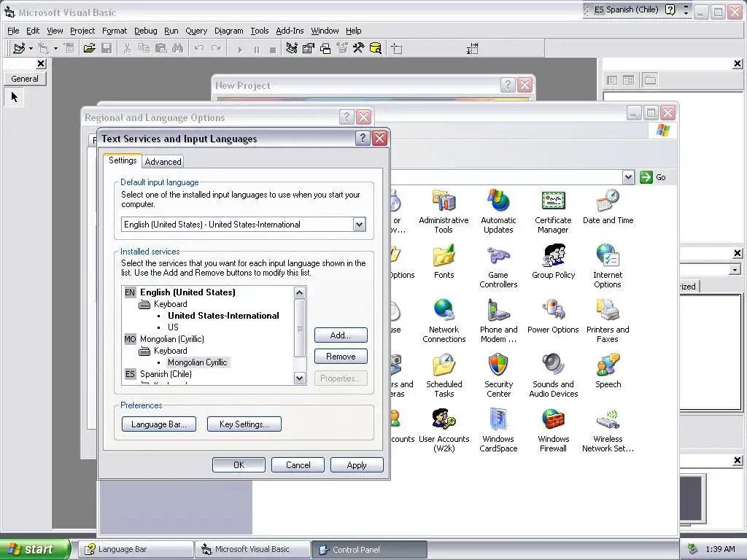Open Game Controllers icon
Screen dimensions: 747x560
click(x=498, y=267)
